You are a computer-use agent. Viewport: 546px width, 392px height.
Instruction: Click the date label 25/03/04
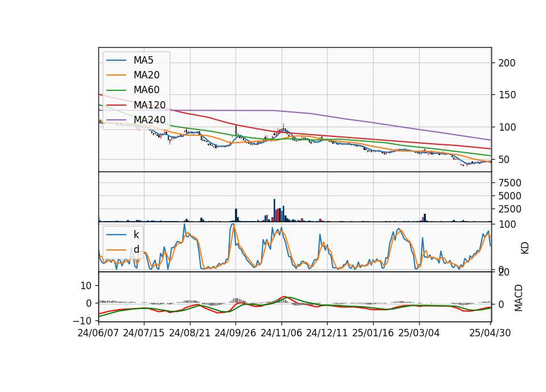tap(419, 333)
